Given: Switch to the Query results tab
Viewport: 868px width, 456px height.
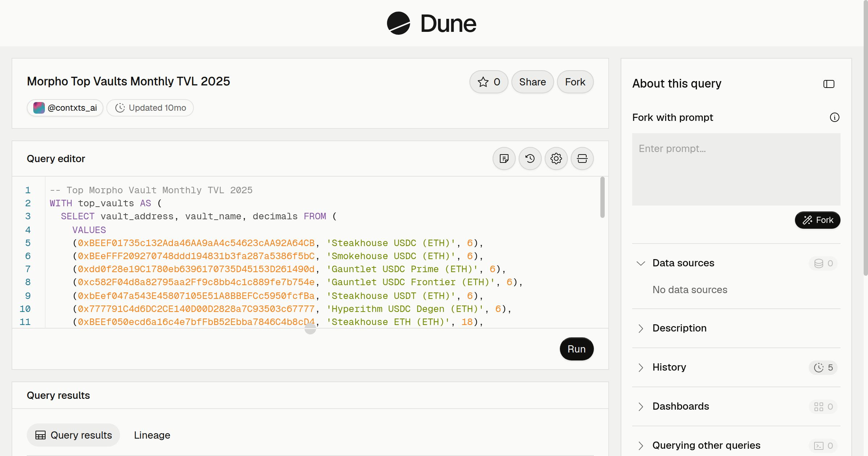Looking at the screenshot, I should pyautogui.click(x=73, y=435).
